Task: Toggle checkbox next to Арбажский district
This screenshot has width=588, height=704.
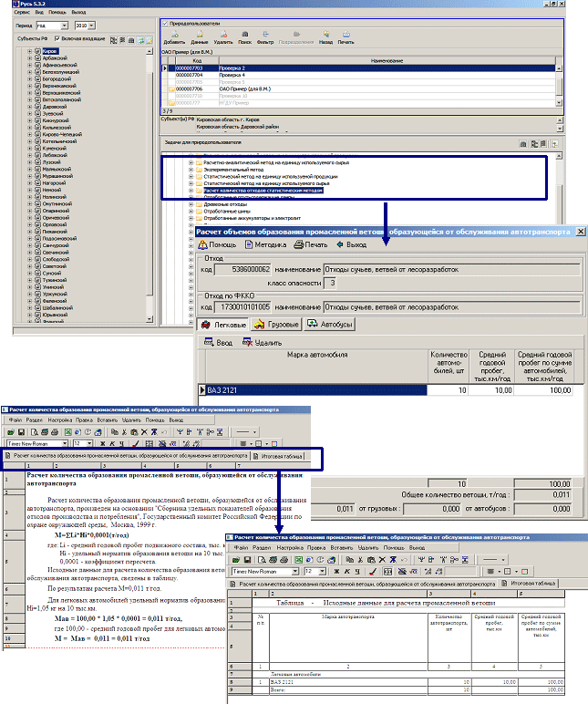Action: [x=38, y=59]
